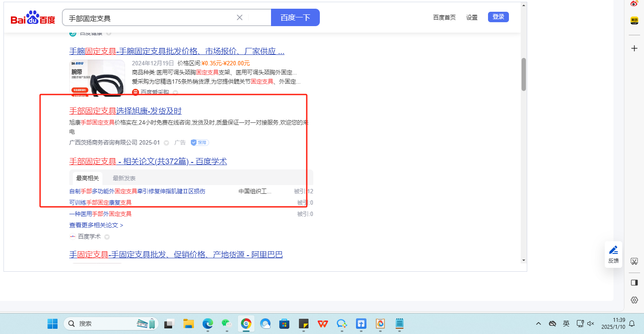Select the 最高相关 tab

click(x=88, y=178)
